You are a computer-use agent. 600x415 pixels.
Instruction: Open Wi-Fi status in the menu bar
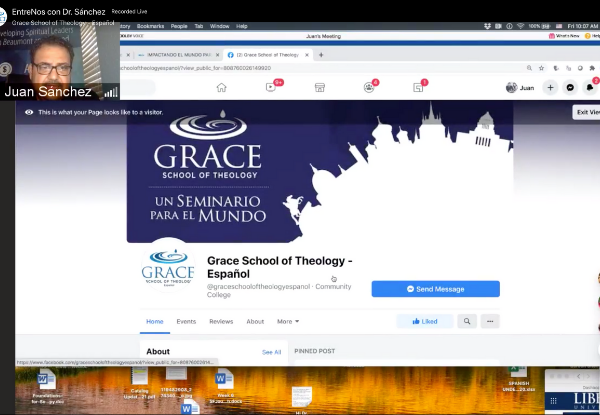[x=520, y=26]
